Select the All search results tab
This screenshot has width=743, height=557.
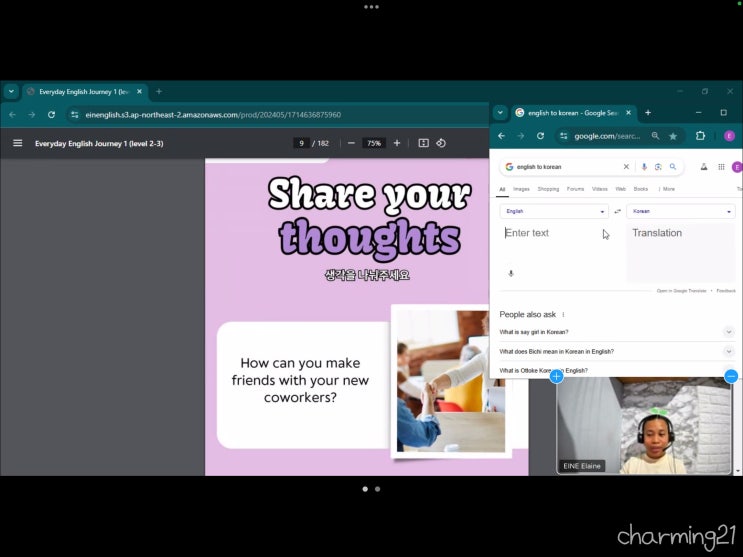point(502,189)
